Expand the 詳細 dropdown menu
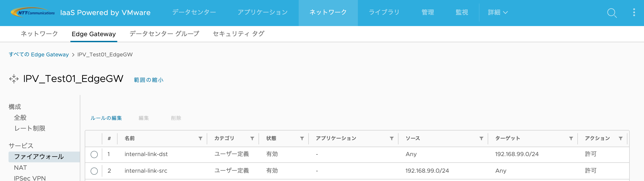This screenshot has width=644, height=181. click(x=498, y=12)
